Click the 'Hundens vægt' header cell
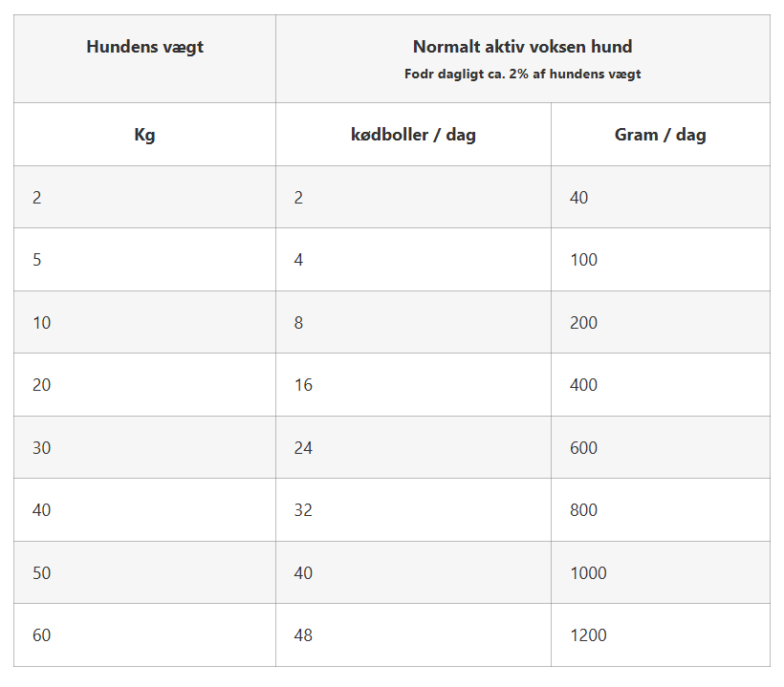 pyautogui.click(x=144, y=59)
